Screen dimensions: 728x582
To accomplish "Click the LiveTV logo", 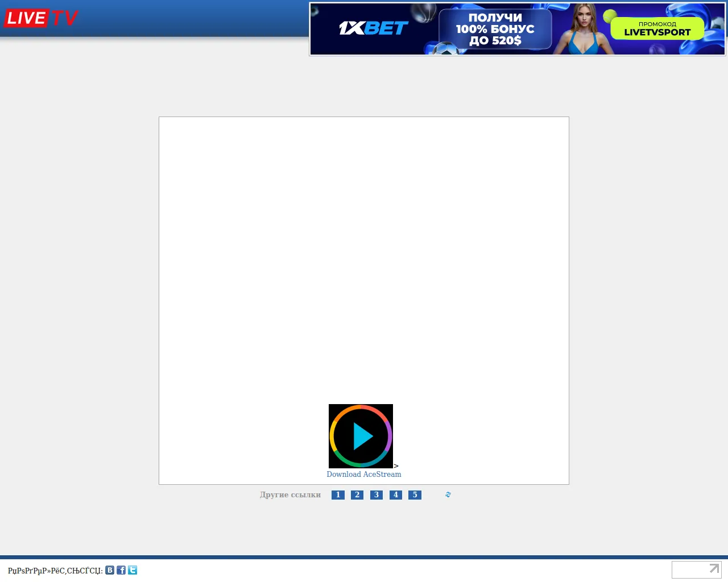I will tap(41, 18).
